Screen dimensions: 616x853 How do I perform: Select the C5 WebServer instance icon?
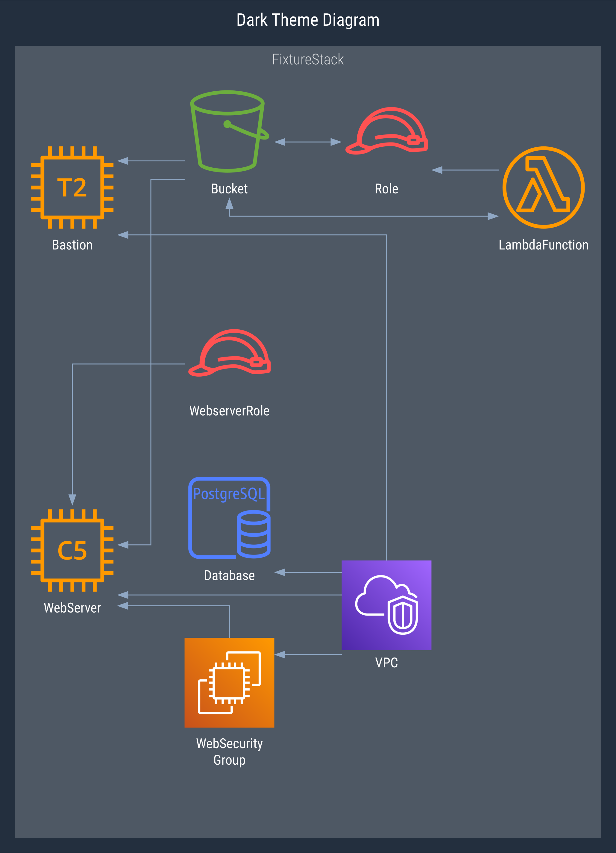point(72,550)
